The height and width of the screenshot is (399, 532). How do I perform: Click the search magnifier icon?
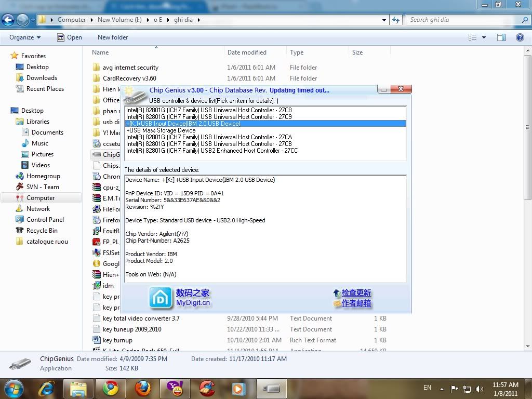pos(525,20)
